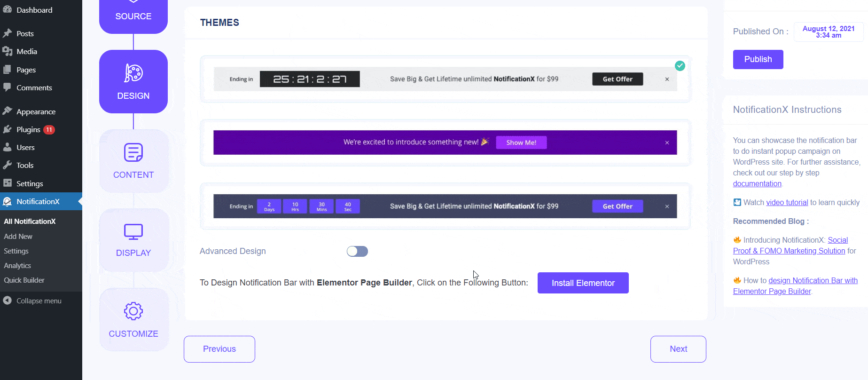
Task: Select the dark countdown bar theme
Action: pos(445,206)
